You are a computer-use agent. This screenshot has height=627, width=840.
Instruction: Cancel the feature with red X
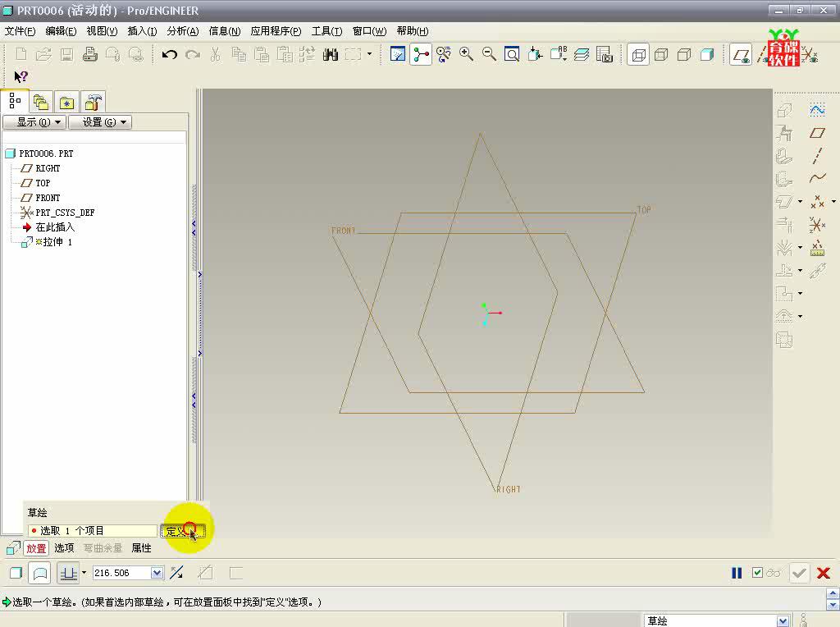pos(823,573)
